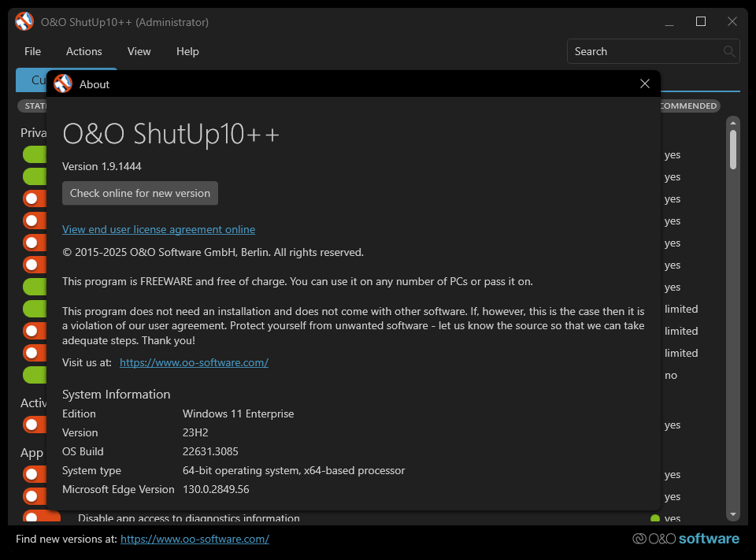Click the 'no' value in the recommended column
The width and height of the screenshot is (756, 560).
671,375
